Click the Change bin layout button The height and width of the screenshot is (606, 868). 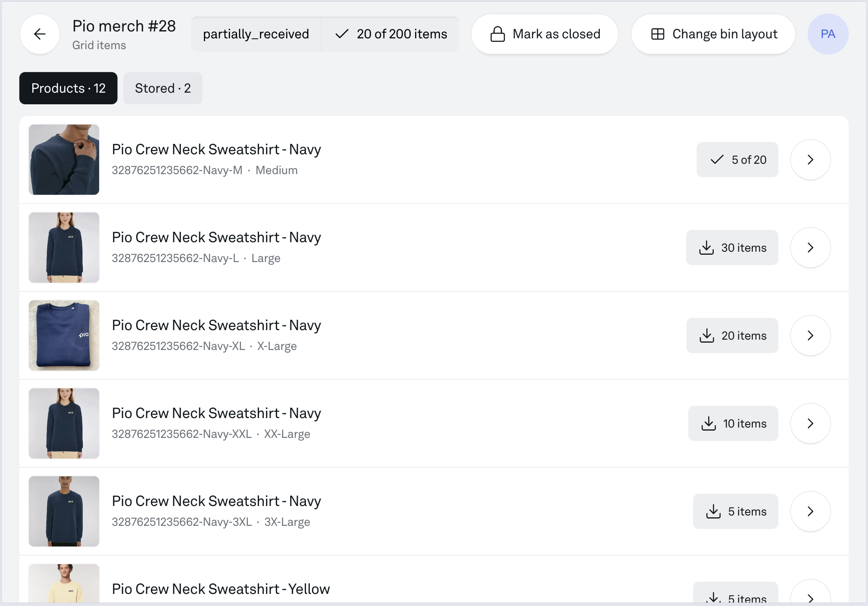713,34
